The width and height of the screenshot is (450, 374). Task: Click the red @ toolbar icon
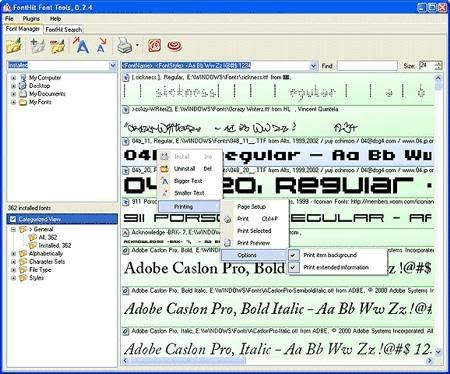(155, 46)
